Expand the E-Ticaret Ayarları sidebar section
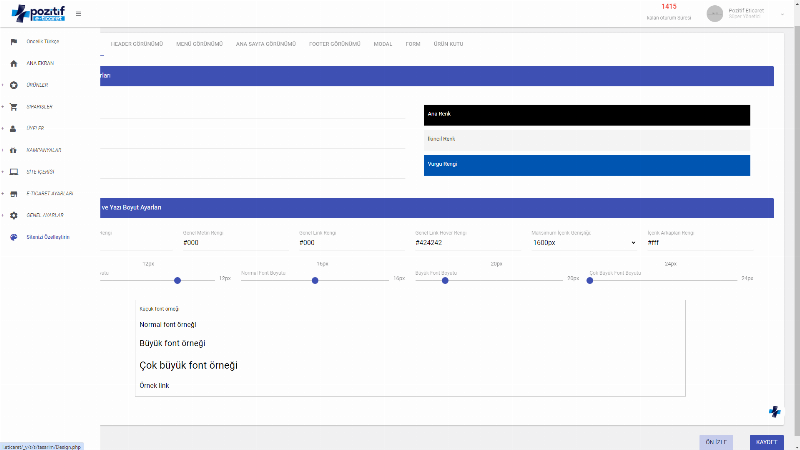800x450 pixels. click(3, 193)
